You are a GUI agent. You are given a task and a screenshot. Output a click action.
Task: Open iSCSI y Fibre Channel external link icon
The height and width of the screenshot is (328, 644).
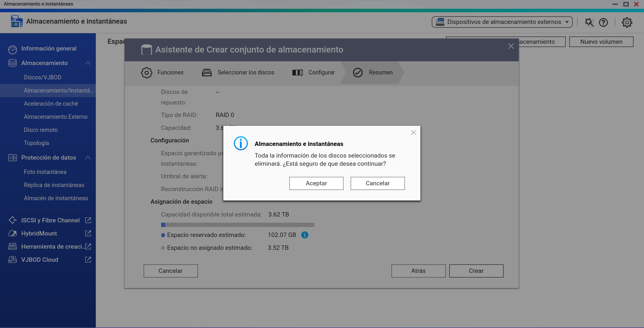(88, 220)
